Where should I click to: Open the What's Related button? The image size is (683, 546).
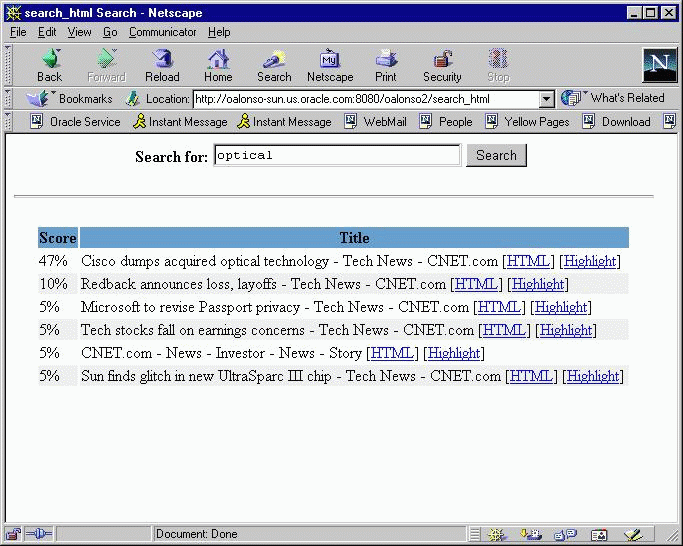coord(612,98)
